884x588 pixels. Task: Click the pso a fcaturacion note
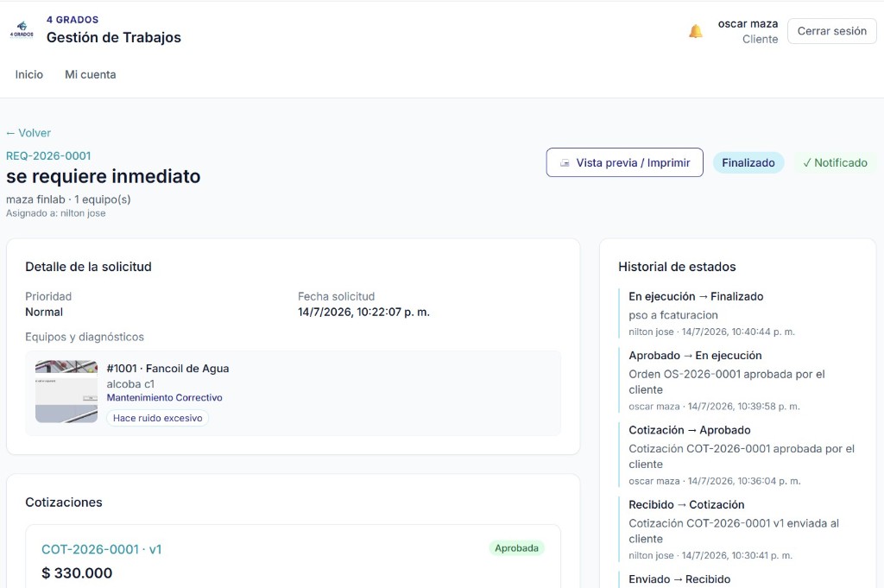click(x=673, y=315)
